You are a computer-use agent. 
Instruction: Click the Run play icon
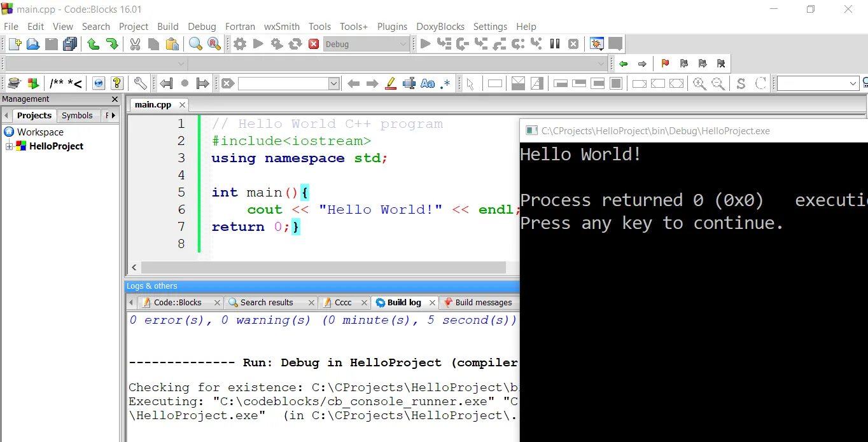click(x=258, y=44)
